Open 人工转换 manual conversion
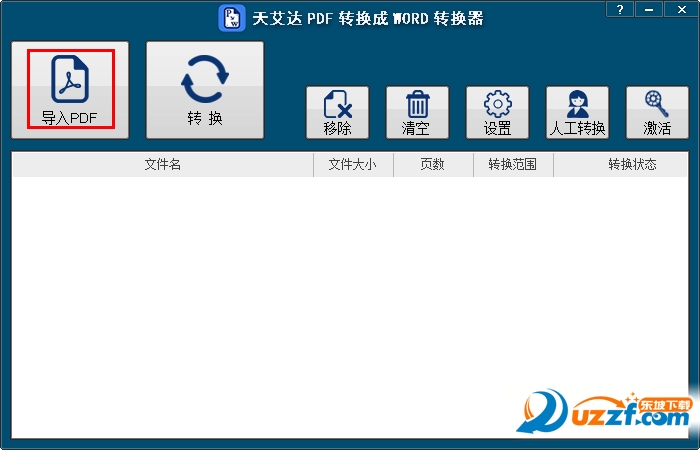This screenshot has height=450, width=700. (577, 112)
